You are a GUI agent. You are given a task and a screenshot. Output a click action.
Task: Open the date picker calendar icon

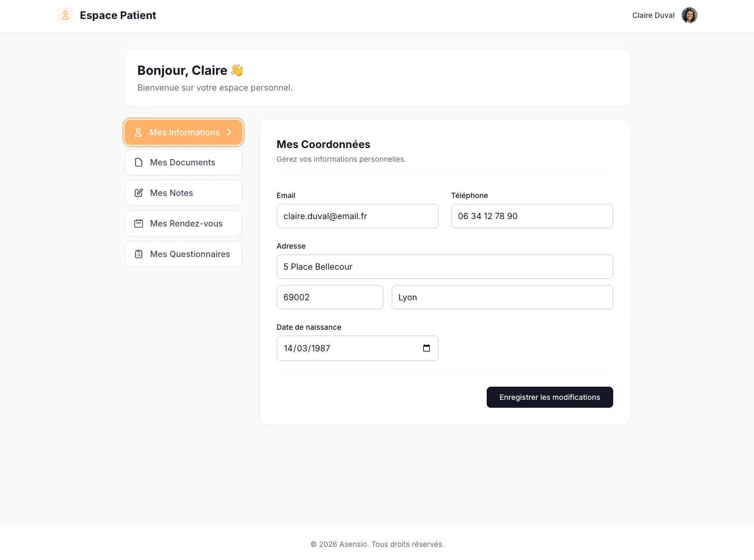point(426,348)
